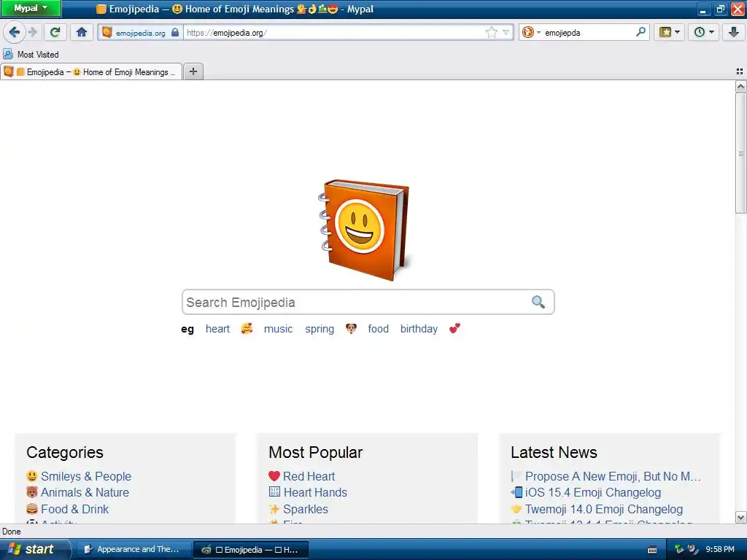Open the Sparkles emoji page
The height and width of the screenshot is (560, 747).
tap(306, 509)
